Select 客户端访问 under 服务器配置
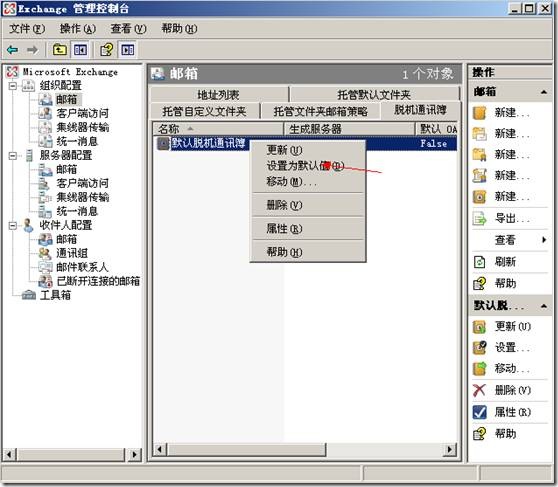The image size is (558, 487). 82,183
